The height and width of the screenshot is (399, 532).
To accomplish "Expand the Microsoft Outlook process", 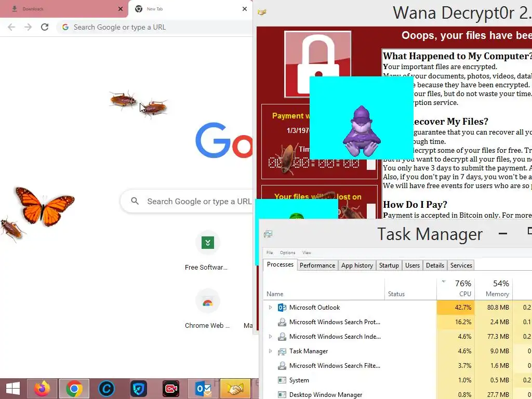I will tap(270, 308).
